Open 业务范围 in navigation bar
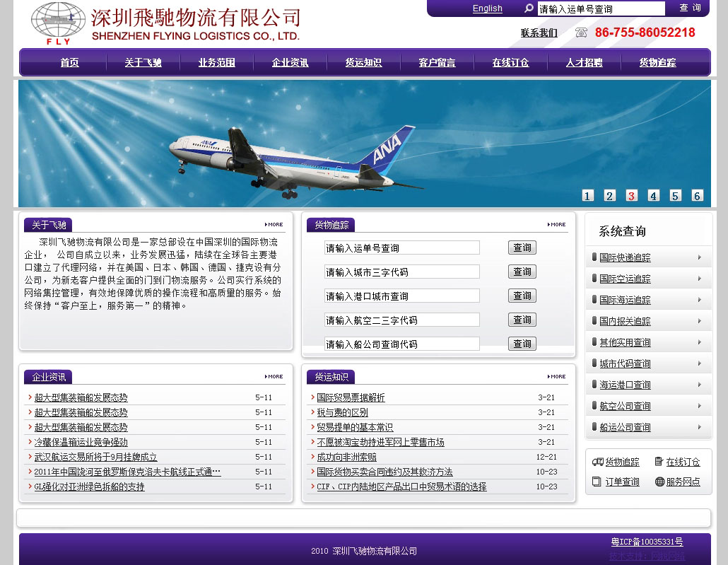 [x=216, y=63]
